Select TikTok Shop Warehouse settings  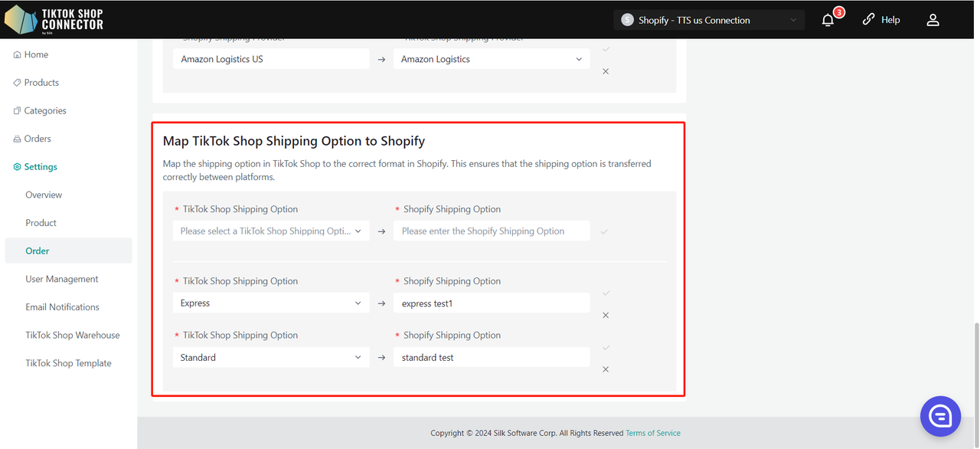pos(72,336)
